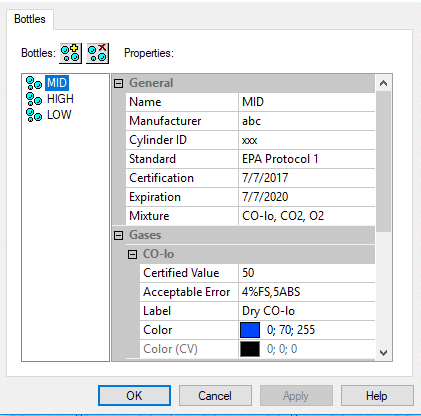Click the black Color (CV) swatch
Viewport: 421px width, 416px height.
coord(250,349)
